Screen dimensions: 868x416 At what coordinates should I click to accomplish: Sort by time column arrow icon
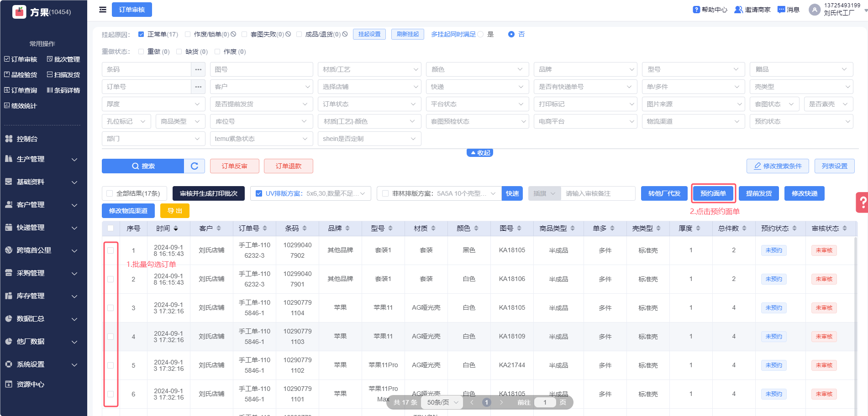point(176,229)
